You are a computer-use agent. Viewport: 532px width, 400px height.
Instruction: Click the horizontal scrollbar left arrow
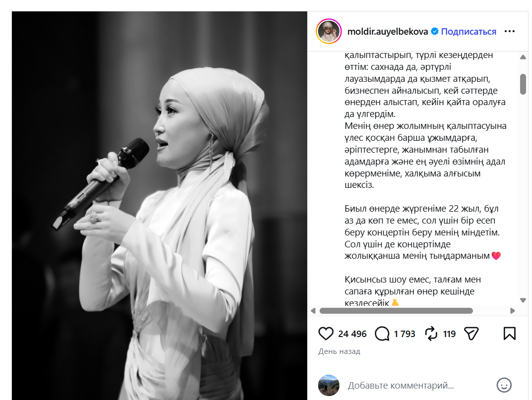(313, 311)
